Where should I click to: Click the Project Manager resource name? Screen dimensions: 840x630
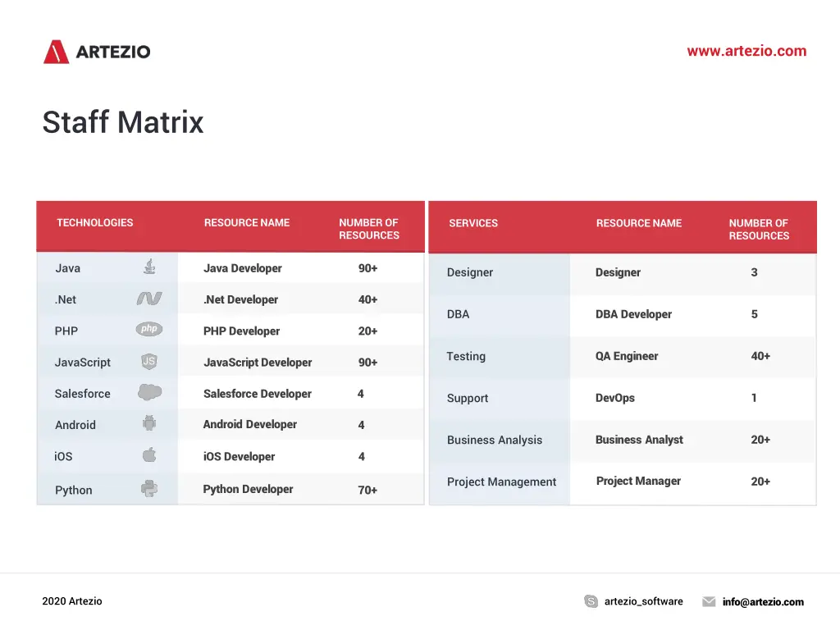[638, 481]
